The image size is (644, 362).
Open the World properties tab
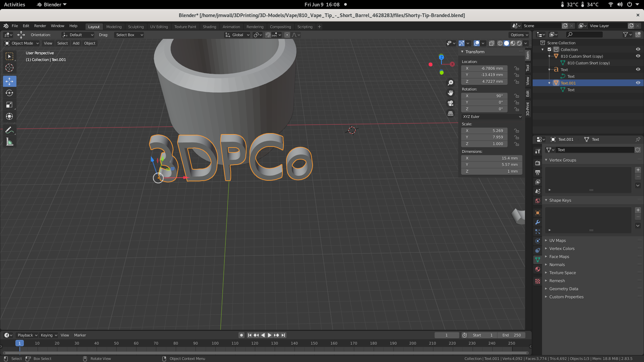point(538,200)
